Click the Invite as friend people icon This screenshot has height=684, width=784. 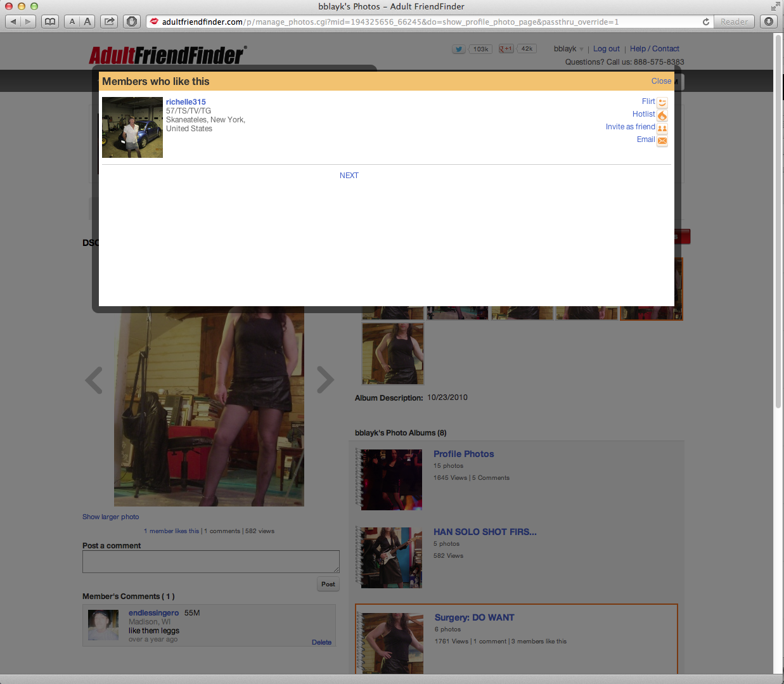point(662,127)
